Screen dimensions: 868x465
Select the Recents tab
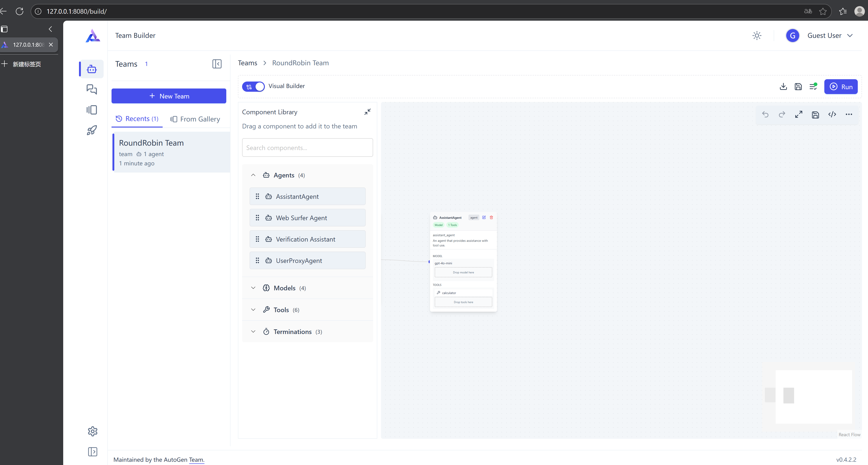[x=137, y=119]
